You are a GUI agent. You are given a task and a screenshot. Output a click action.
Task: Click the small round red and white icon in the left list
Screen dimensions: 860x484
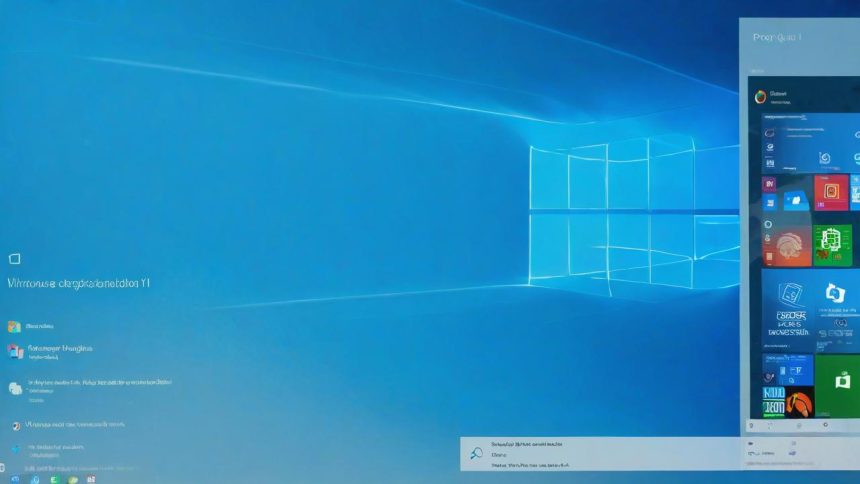[16, 426]
